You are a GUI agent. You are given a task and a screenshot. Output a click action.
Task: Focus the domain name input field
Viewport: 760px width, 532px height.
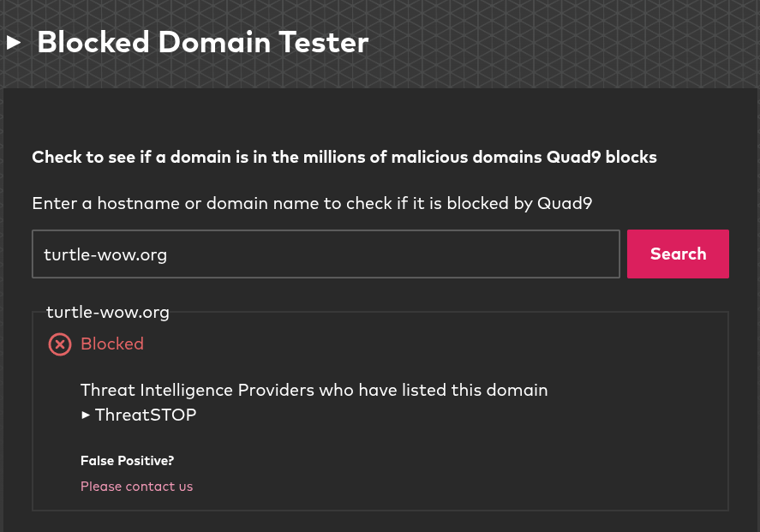[x=326, y=254]
